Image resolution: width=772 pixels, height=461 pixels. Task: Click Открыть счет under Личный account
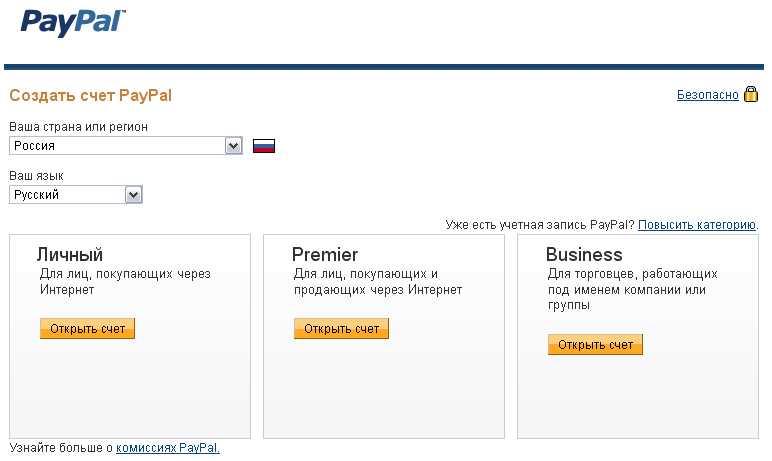(87, 329)
